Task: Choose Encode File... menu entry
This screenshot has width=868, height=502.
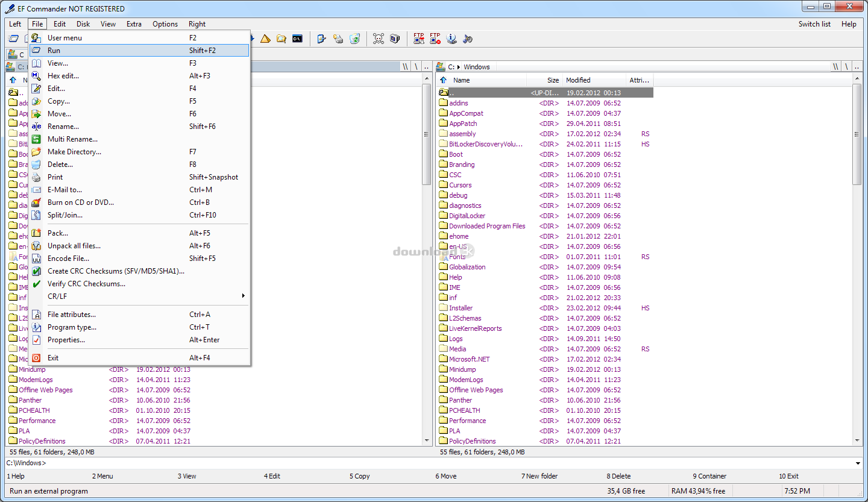Action: pyautogui.click(x=139, y=259)
